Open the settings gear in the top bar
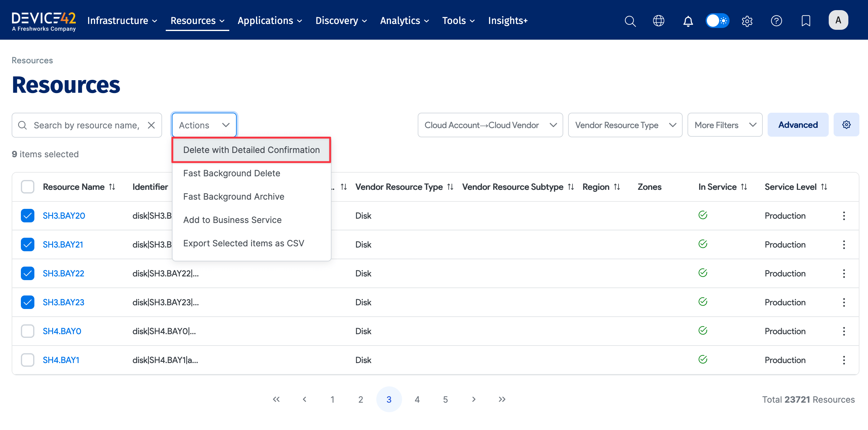This screenshot has width=868, height=430. [747, 21]
